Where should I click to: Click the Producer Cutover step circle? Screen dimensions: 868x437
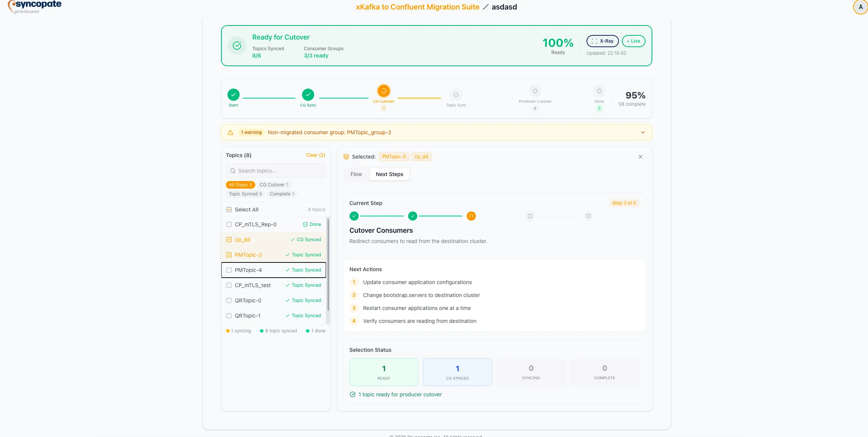click(x=535, y=91)
